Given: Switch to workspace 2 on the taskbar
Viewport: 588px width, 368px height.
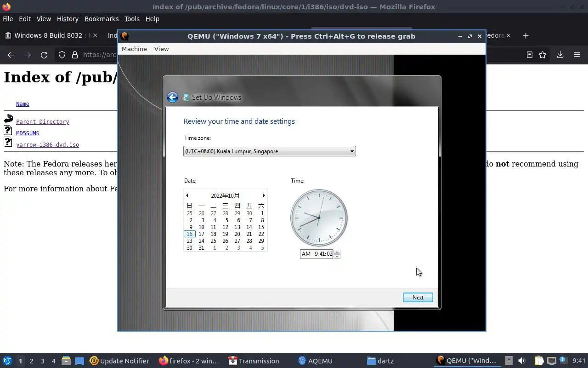Looking at the screenshot, I should tap(31, 361).
